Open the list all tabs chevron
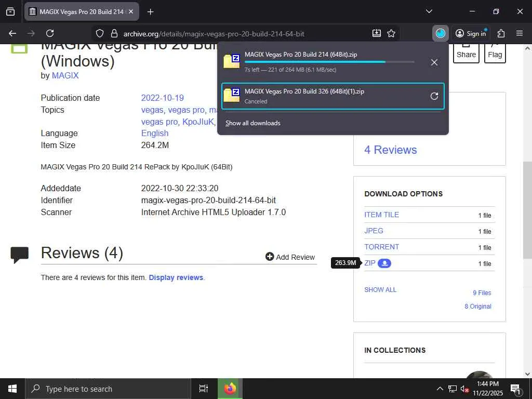Image resolution: width=532 pixels, height=399 pixels. pos(429,11)
